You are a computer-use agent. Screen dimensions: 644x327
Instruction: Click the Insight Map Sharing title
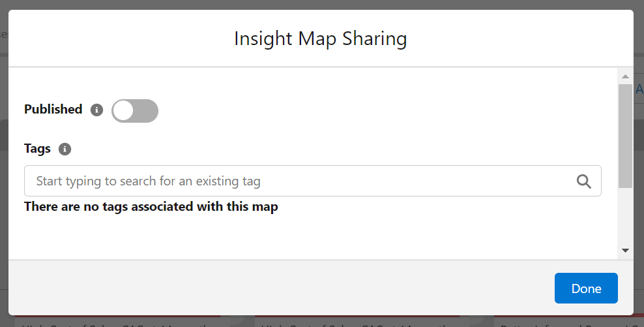[321, 39]
